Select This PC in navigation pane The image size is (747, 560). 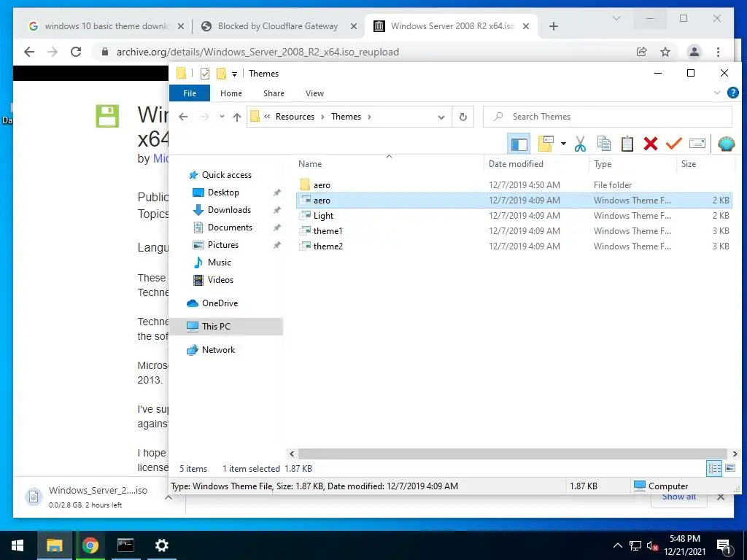(x=226, y=327)
